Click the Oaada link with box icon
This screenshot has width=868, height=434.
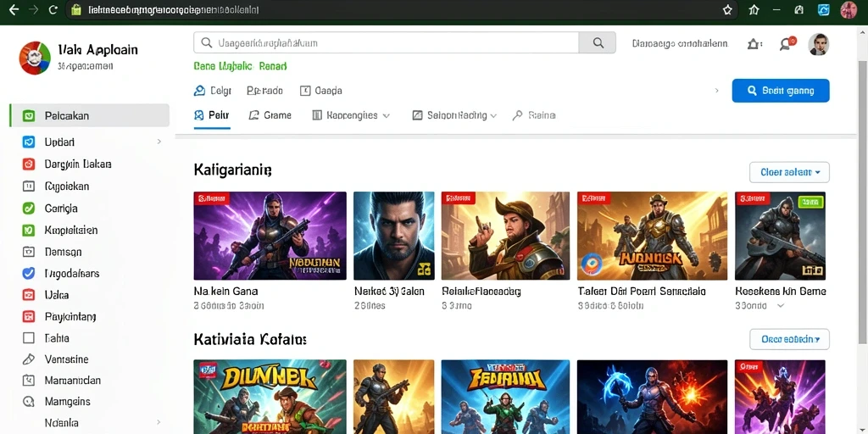click(321, 91)
